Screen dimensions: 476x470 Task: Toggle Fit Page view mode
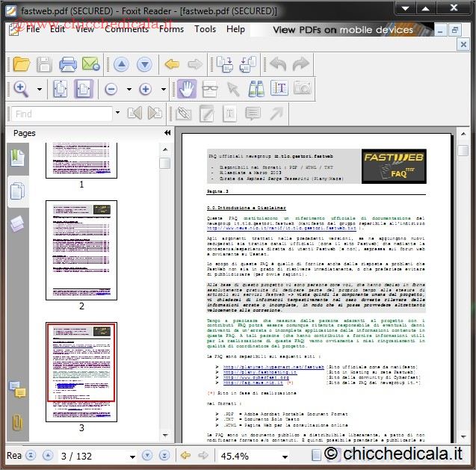(x=61, y=89)
